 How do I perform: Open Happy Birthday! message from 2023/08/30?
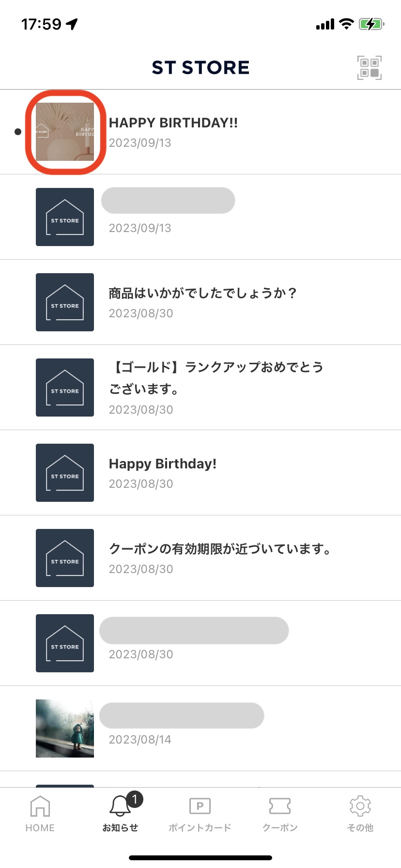200,473
